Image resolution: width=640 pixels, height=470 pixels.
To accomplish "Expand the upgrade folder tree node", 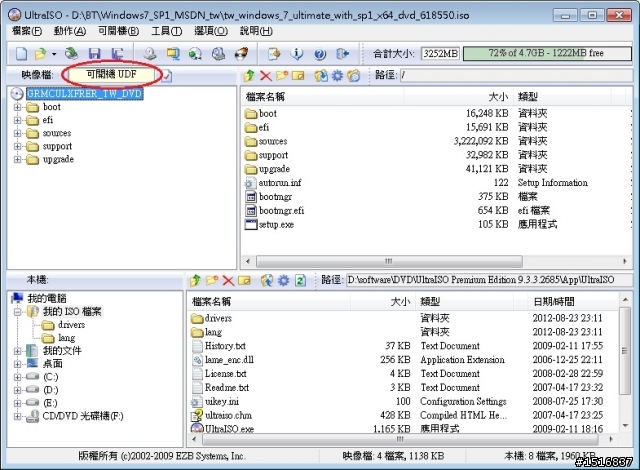I will point(17,160).
